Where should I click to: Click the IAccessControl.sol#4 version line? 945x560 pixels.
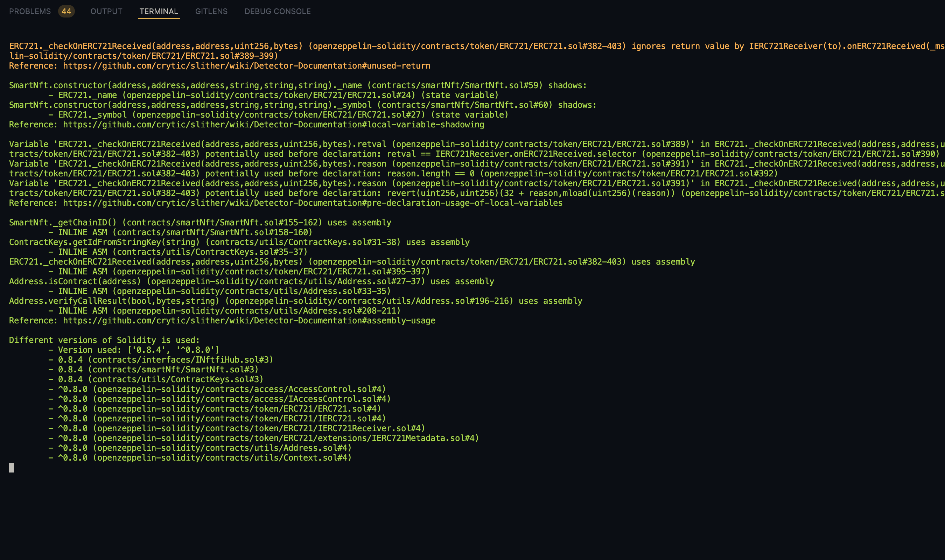[x=219, y=399]
